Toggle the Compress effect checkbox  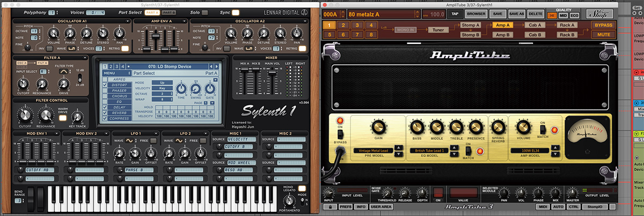click(105, 119)
